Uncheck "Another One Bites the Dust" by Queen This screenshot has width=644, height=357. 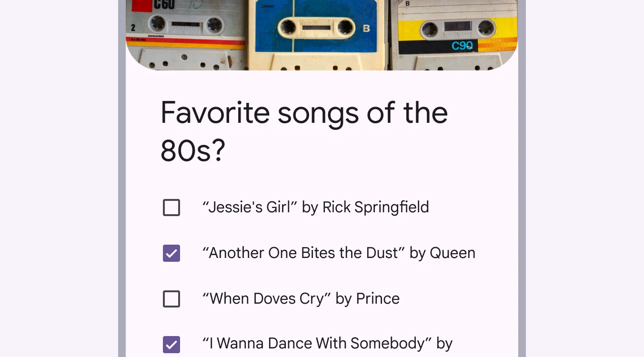(x=171, y=253)
